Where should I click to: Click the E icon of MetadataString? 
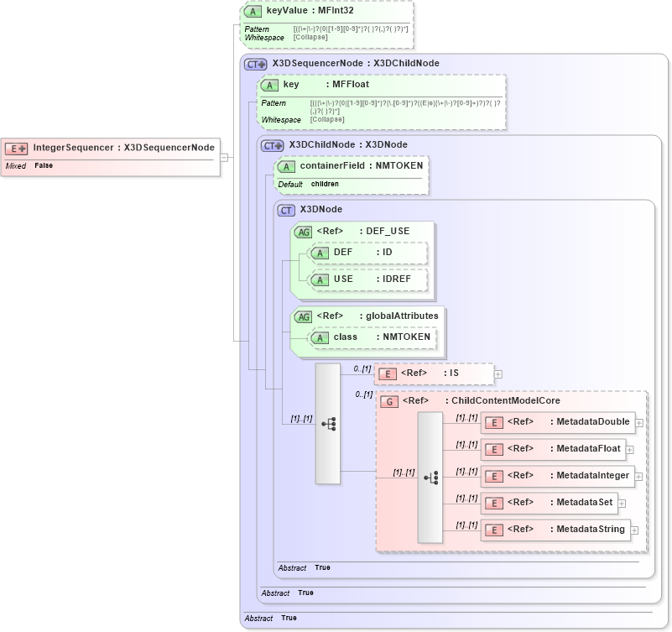tap(494, 530)
